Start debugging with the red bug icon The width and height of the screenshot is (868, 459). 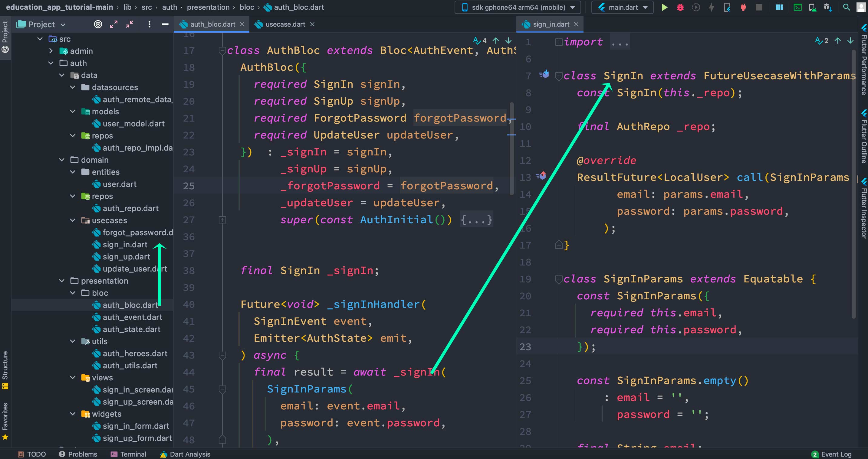pos(680,8)
